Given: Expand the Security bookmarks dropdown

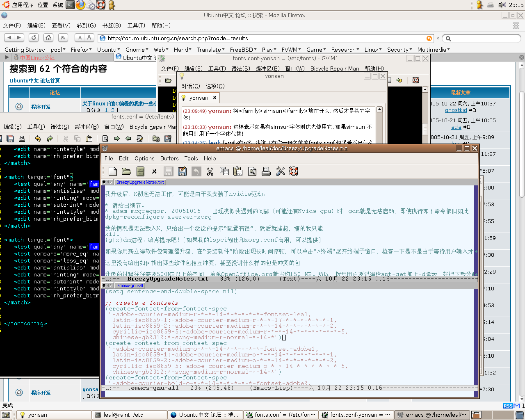Looking at the screenshot, I should [x=399, y=50].
